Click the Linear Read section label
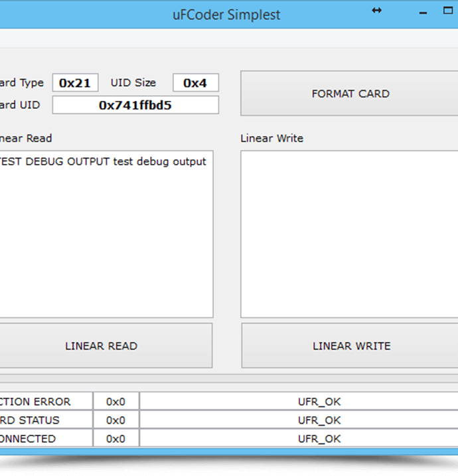 26,139
